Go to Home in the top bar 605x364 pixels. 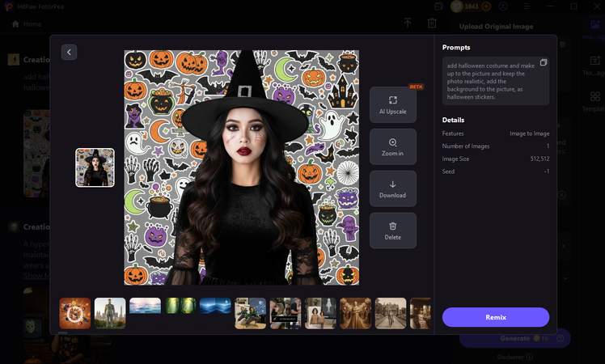point(27,24)
